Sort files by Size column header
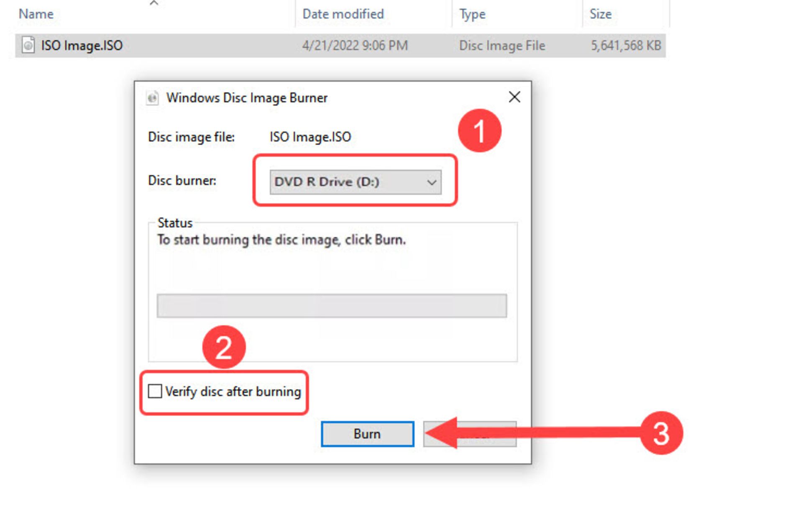 pyautogui.click(x=601, y=14)
